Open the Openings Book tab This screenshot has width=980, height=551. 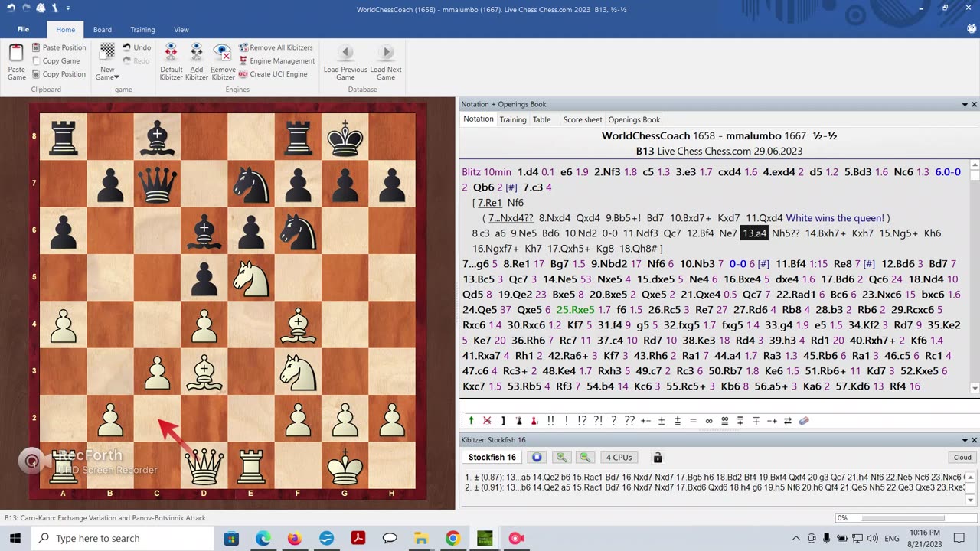(x=634, y=119)
